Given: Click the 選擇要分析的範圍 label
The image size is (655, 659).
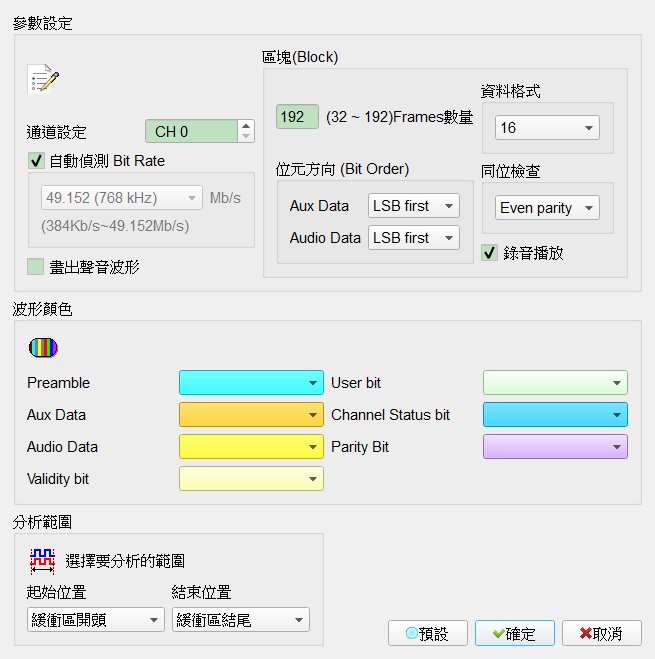Looking at the screenshot, I should click(x=125, y=561).
